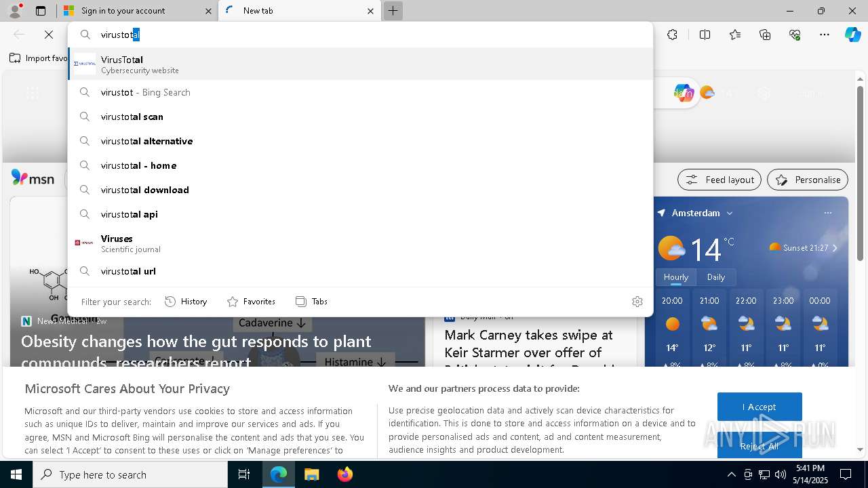Toggle the Split screen icon
868x488 pixels.
[705, 35]
